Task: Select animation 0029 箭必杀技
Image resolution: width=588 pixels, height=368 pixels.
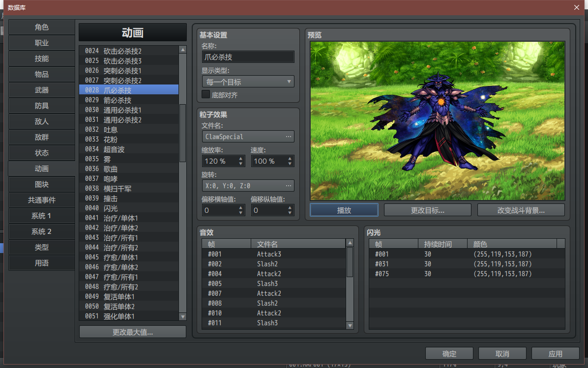Action: [129, 100]
